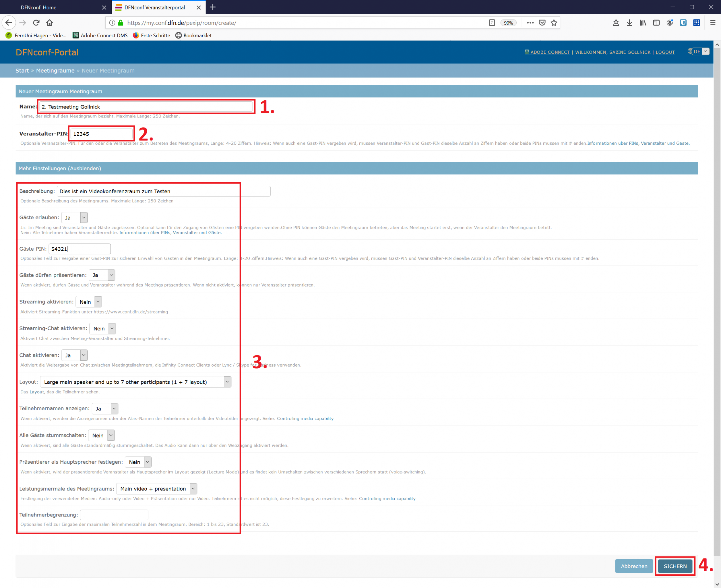Image resolution: width=721 pixels, height=588 pixels.
Task: Click the Bitwarden shield extension icon
Action: click(683, 23)
